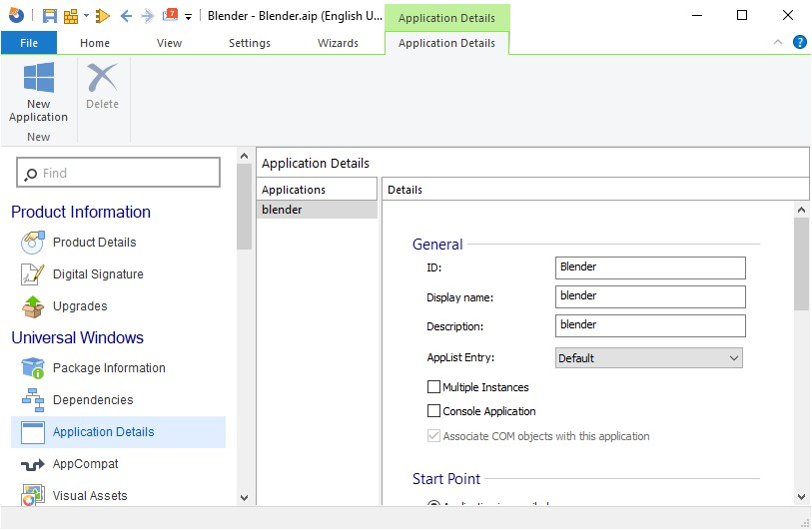812x530 pixels.
Task: Click the Build bricks icon
Action: 71,16
